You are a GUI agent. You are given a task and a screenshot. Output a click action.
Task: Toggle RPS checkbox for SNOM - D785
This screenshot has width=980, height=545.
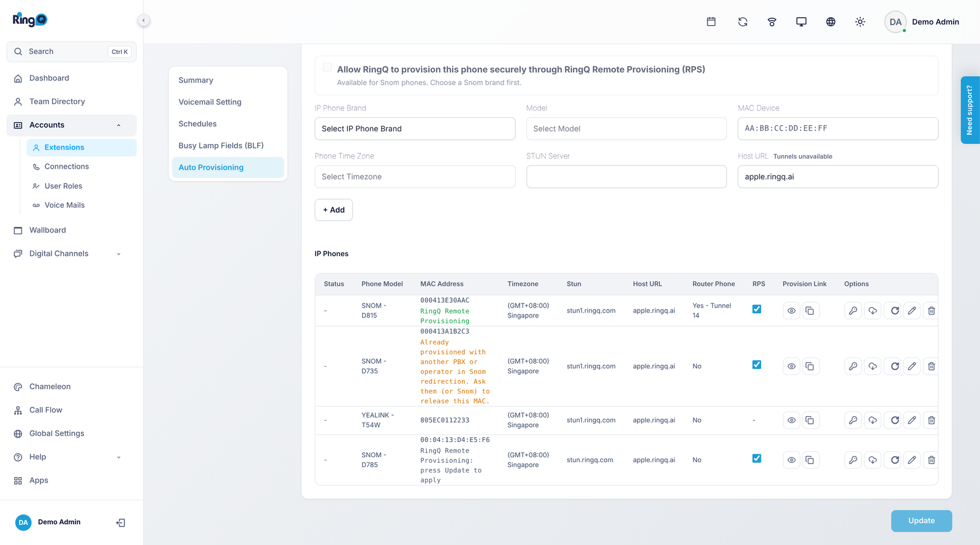click(x=757, y=459)
